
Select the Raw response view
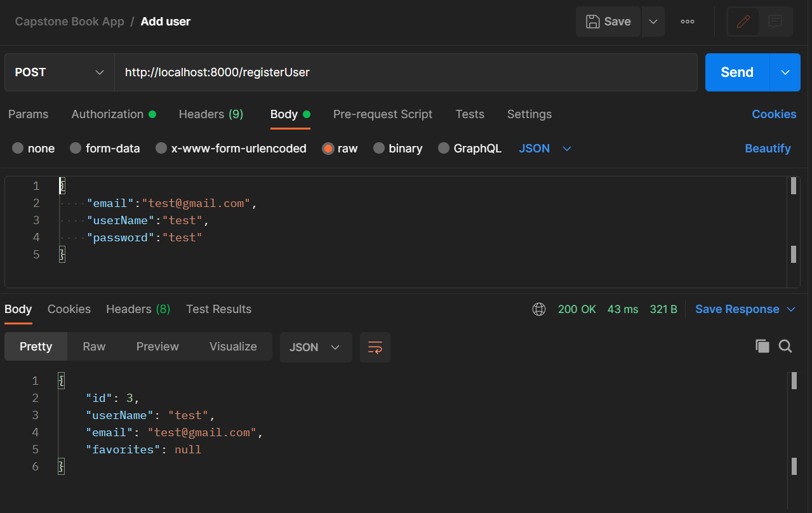(94, 347)
